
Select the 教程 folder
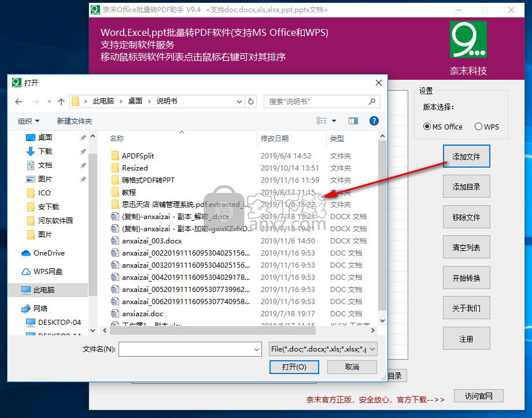128,193
